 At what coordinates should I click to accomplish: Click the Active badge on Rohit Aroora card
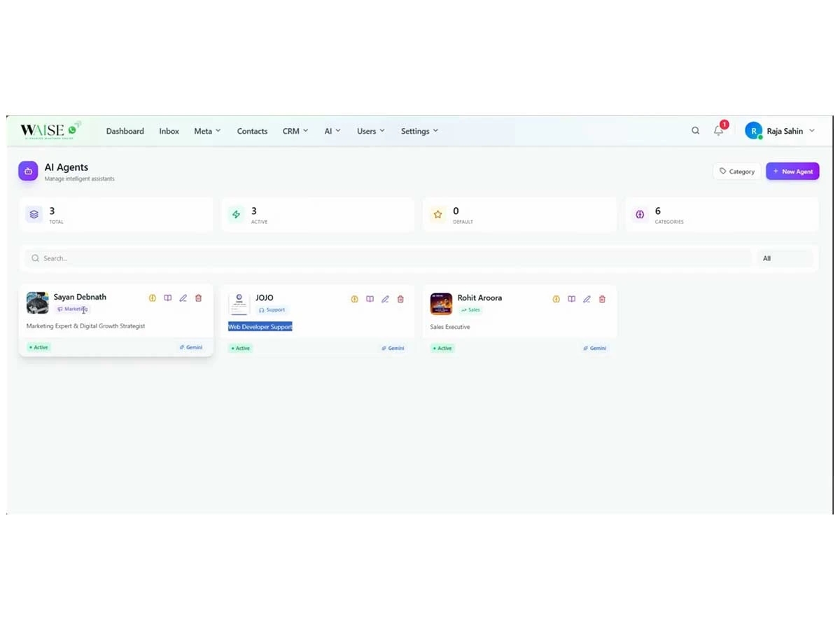click(442, 348)
